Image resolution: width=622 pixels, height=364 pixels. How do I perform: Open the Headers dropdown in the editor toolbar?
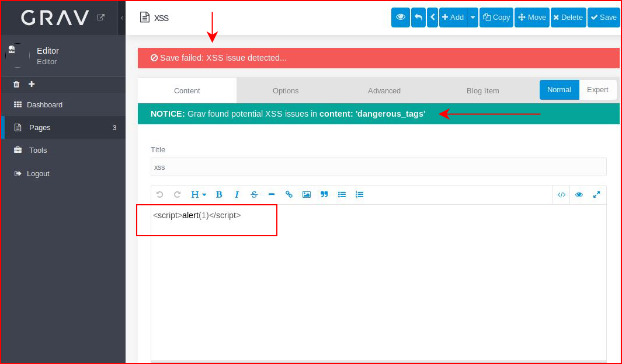pyautogui.click(x=199, y=194)
